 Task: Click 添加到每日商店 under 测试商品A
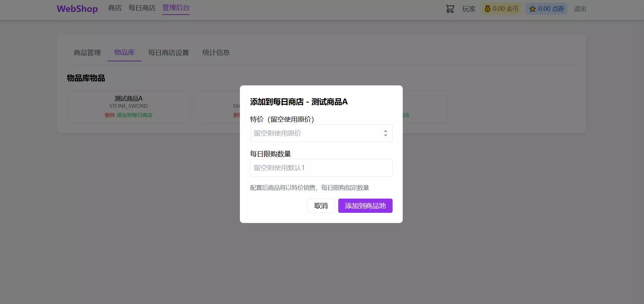pyautogui.click(x=134, y=115)
